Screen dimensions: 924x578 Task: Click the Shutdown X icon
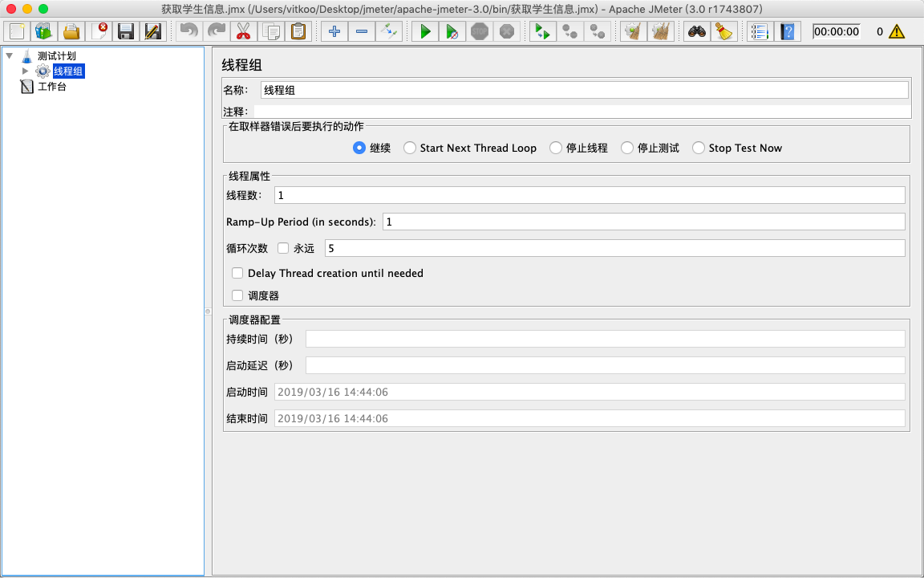[507, 31]
